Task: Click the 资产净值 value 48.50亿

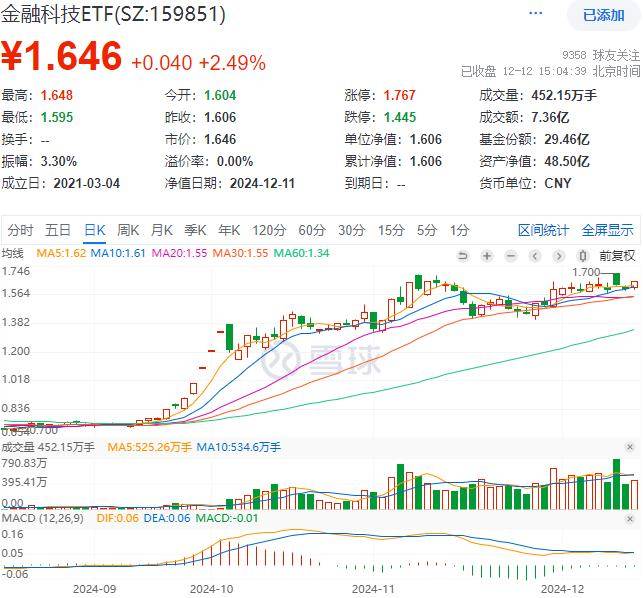Action: click(x=567, y=161)
